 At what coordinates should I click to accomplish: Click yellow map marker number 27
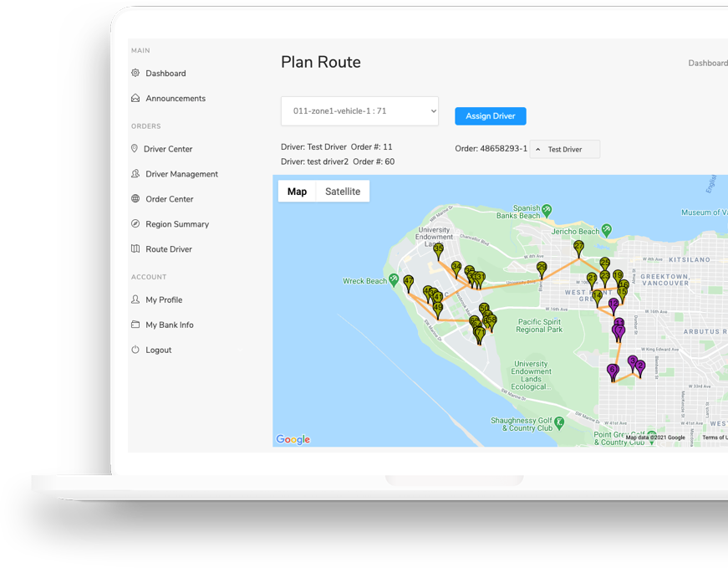578,248
